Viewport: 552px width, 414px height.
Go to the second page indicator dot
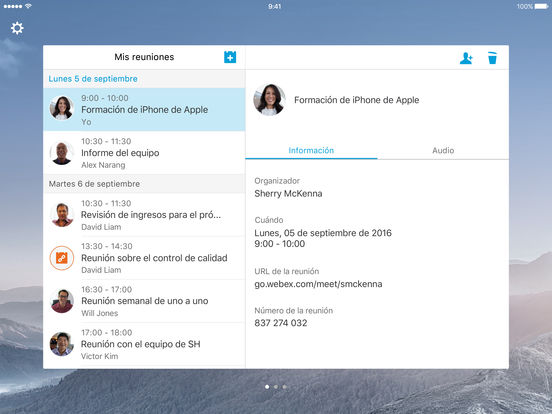276,387
